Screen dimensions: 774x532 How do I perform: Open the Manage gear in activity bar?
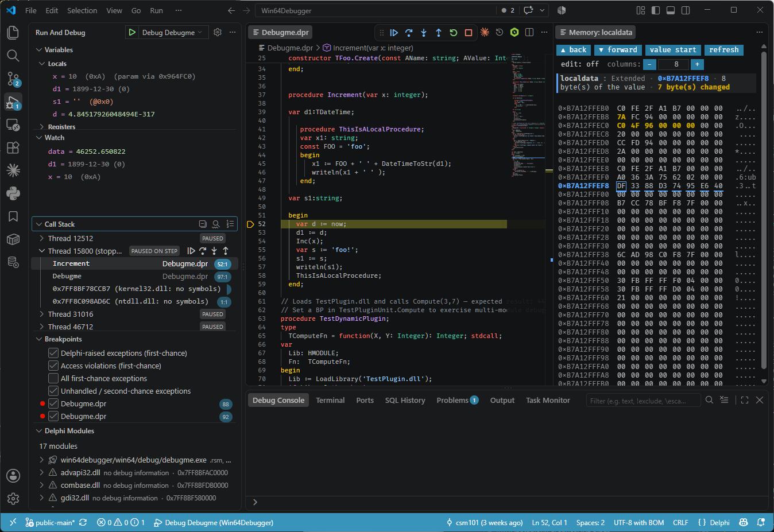tap(13, 499)
